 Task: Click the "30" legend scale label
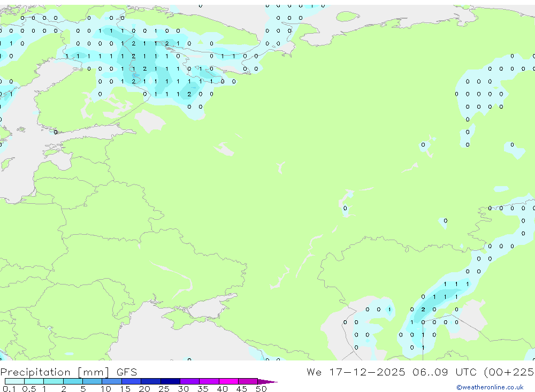[183, 389]
